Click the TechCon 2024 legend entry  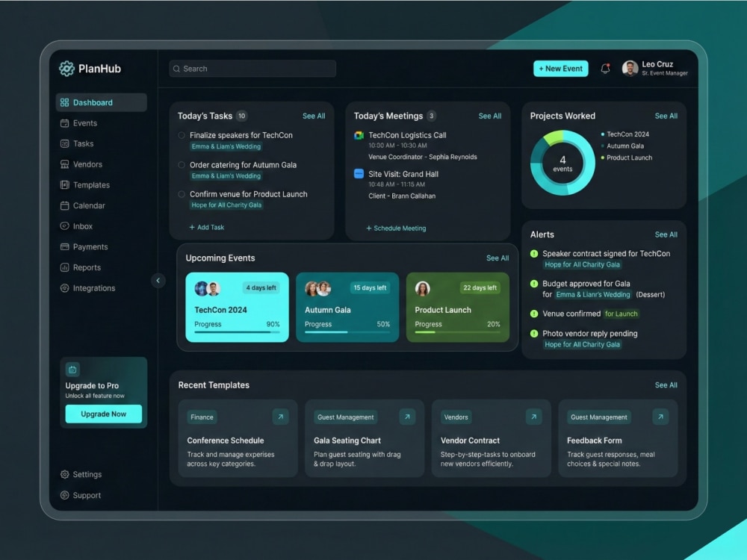(x=625, y=134)
